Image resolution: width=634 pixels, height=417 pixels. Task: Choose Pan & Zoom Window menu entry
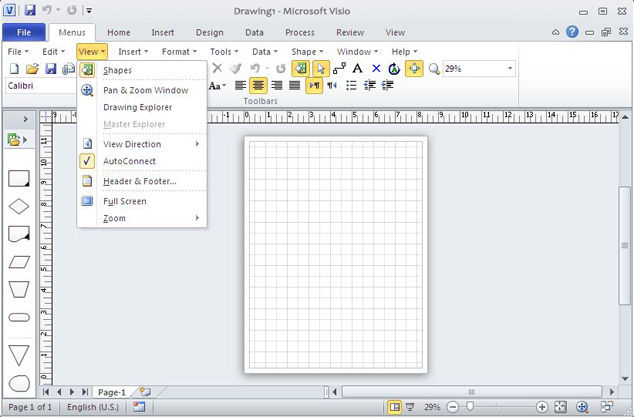(x=142, y=90)
